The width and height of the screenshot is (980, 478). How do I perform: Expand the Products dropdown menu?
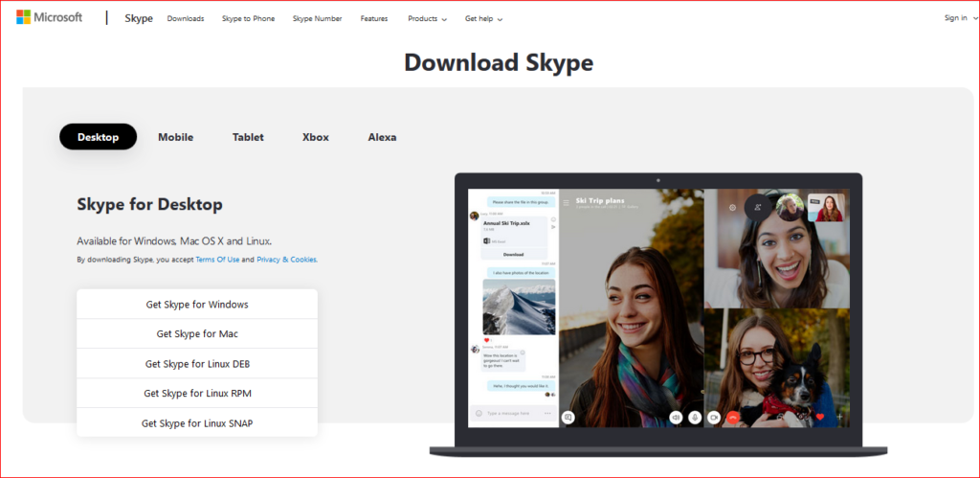tap(428, 19)
